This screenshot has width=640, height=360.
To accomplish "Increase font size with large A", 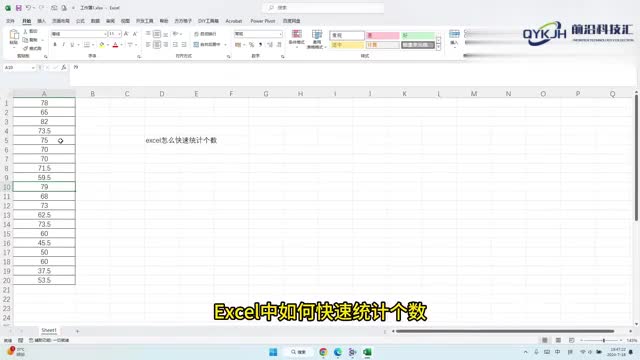I will [x=126, y=34].
